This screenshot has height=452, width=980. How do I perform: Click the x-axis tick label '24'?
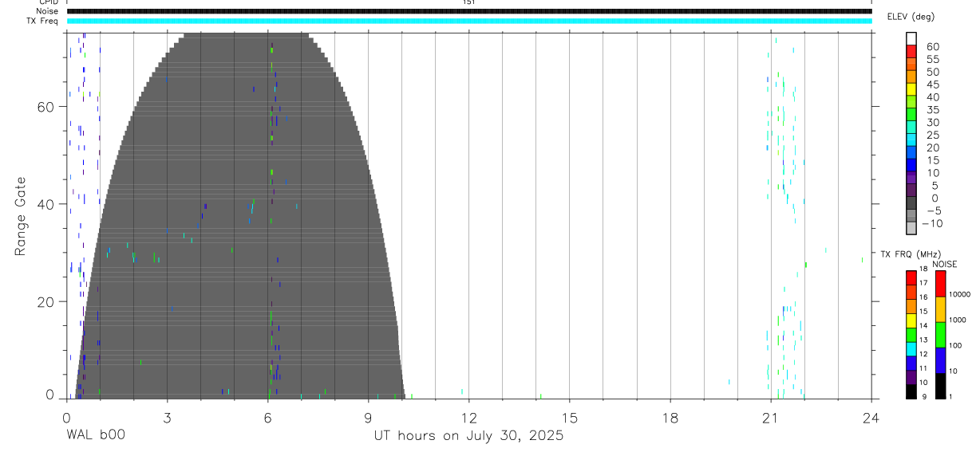pyautogui.click(x=871, y=416)
